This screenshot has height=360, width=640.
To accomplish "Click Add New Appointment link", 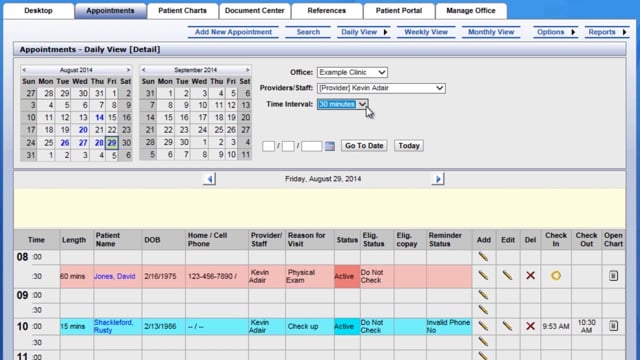I will click(233, 32).
